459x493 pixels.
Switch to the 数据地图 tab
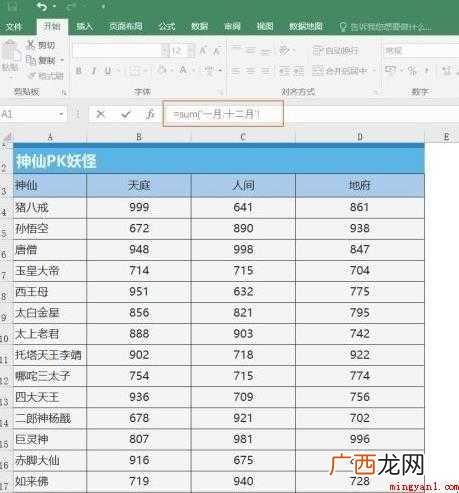pos(306,26)
